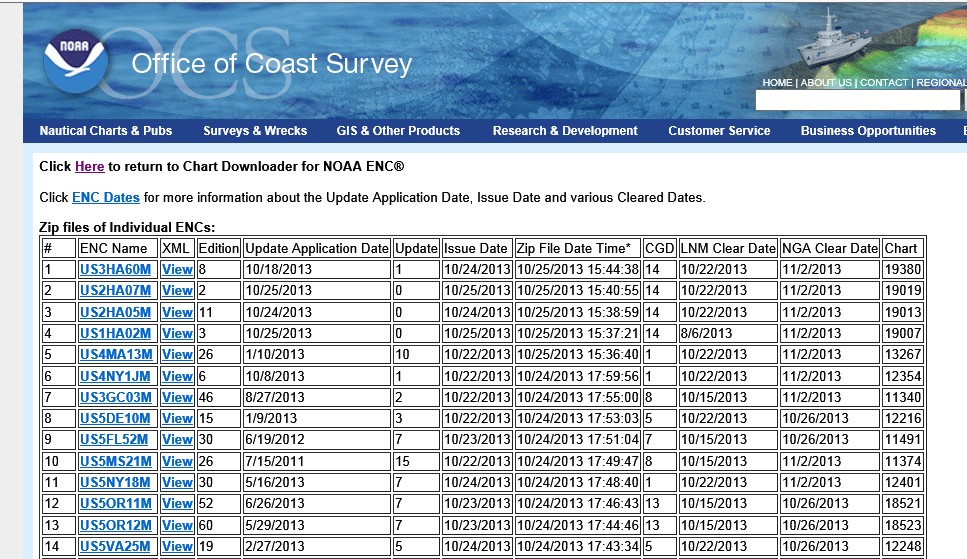This screenshot has width=967, height=559.
Task: Click the header search input field
Action: pyautogui.click(x=857, y=100)
